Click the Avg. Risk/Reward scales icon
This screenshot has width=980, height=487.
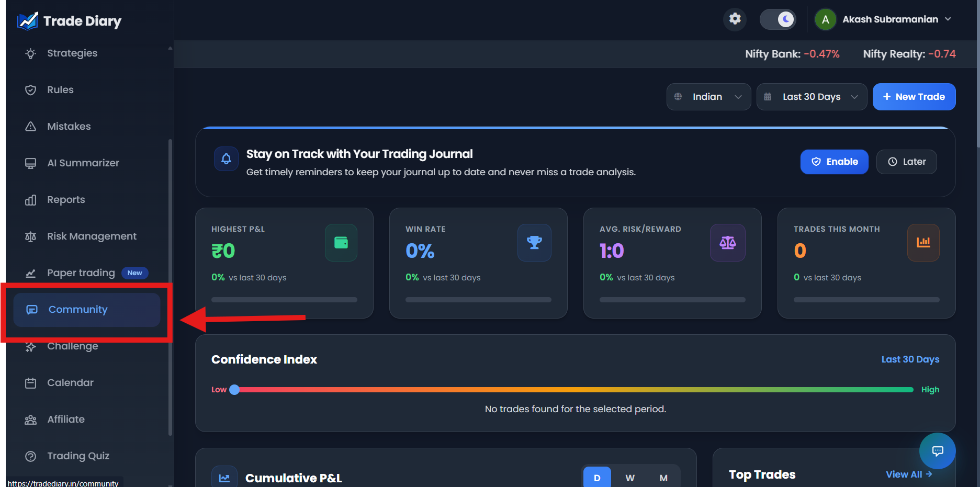(x=728, y=243)
